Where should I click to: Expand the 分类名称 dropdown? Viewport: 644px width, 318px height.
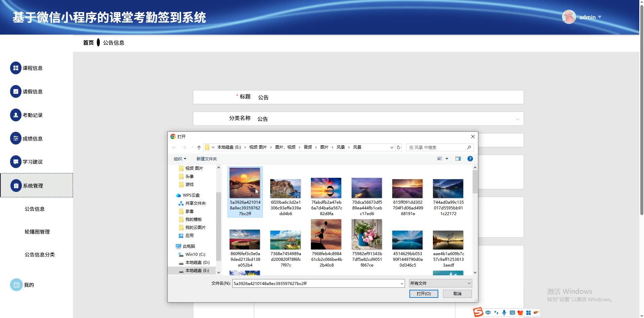pos(517,119)
